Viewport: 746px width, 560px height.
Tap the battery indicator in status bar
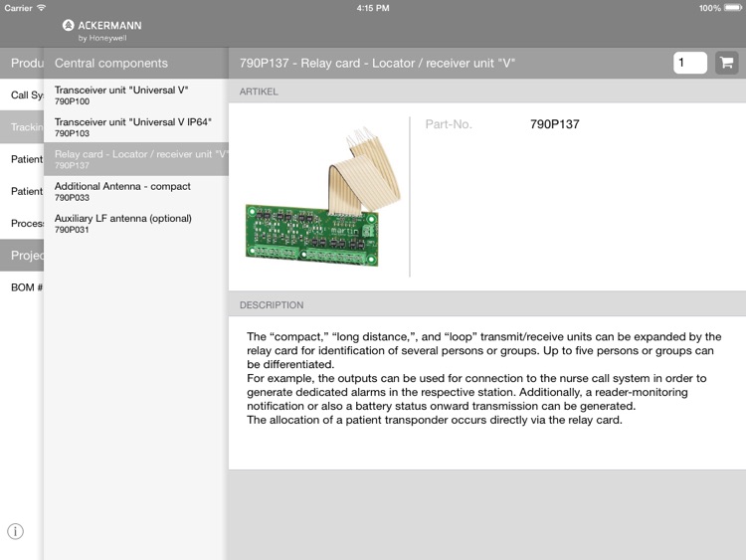(x=733, y=8)
